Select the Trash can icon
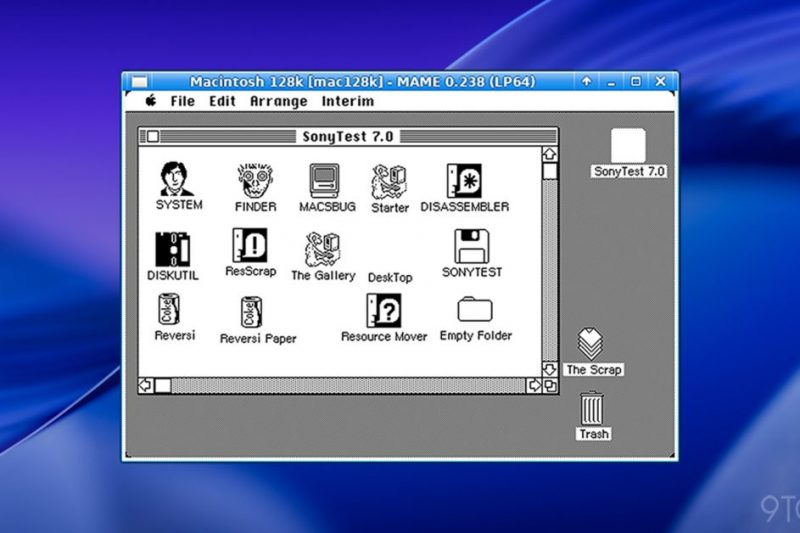The height and width of the screenshot is (533, 800). 592,408
